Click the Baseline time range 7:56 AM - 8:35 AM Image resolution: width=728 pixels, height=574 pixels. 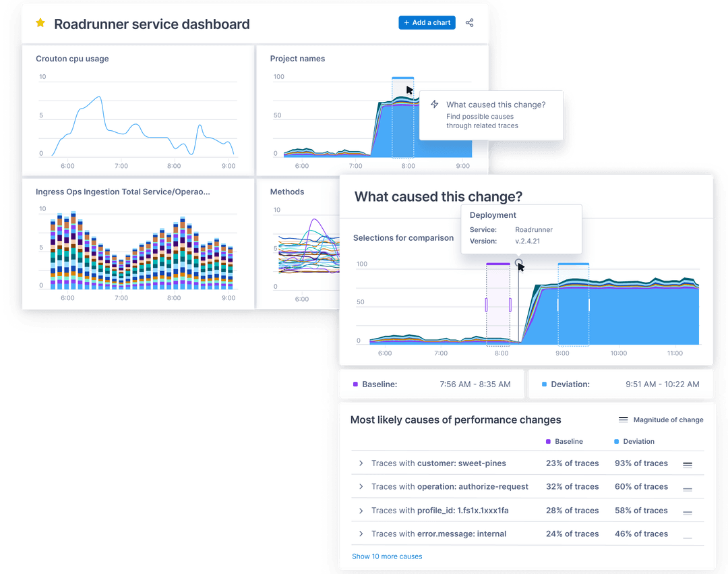pyautogui.click(x=475, y=384)
